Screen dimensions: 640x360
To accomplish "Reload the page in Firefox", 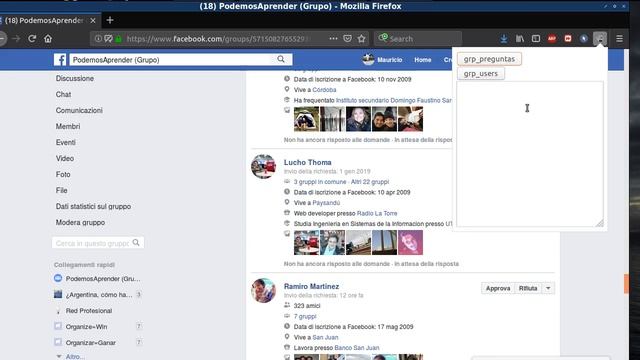I will (x=32, y=39).
